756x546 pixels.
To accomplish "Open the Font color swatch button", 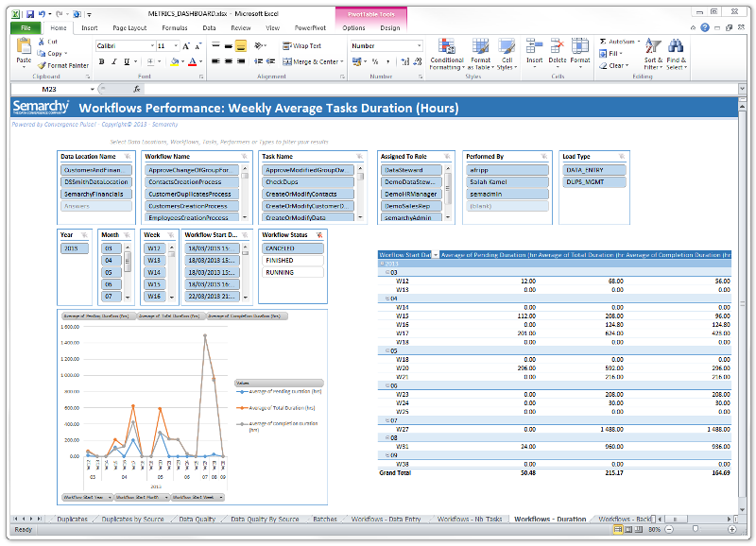I will [193, 61].
